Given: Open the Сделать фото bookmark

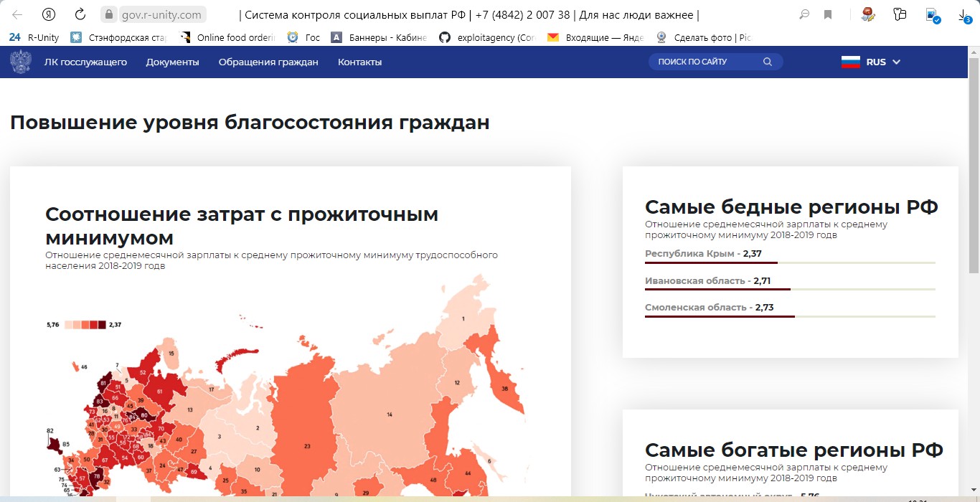Looking at the screenshot, I should tap(703, 37).
